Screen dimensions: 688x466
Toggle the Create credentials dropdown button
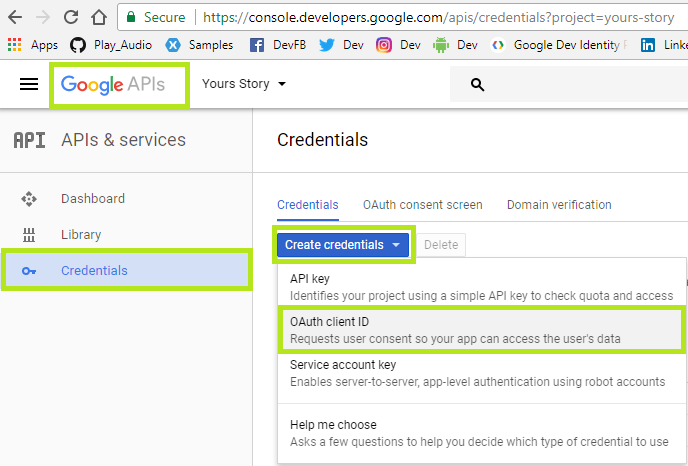tap(343, 245)
